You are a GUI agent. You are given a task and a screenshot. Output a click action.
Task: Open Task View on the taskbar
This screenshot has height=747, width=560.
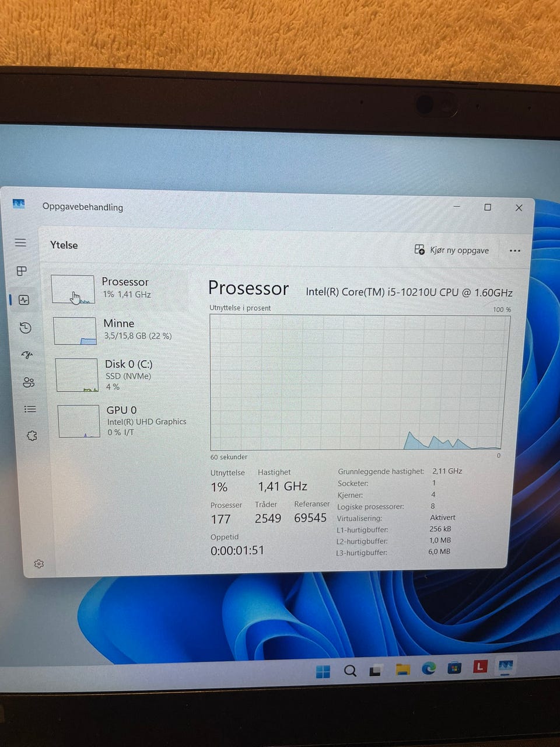pyautogui.click(x=376, y=670)
